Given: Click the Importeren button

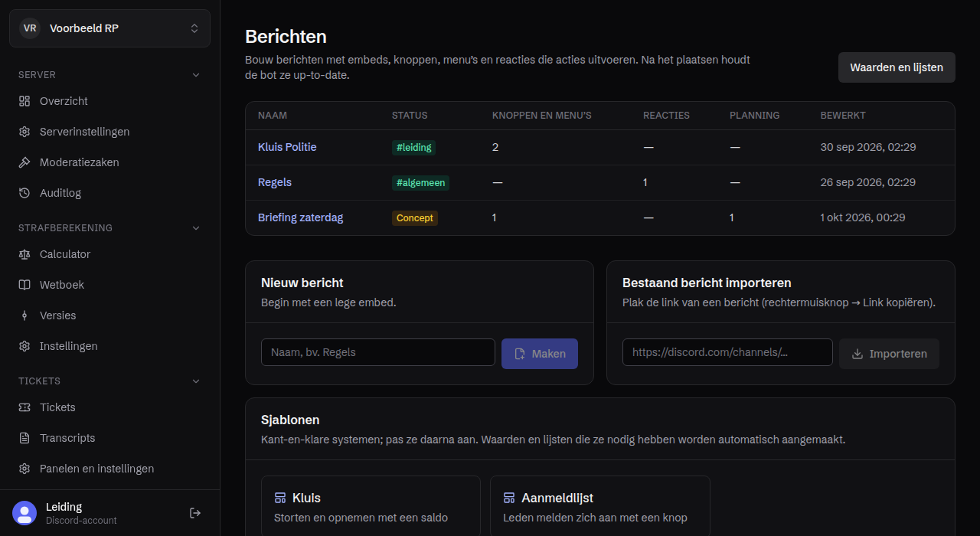Looking at the screenshot, I should 889,354.
